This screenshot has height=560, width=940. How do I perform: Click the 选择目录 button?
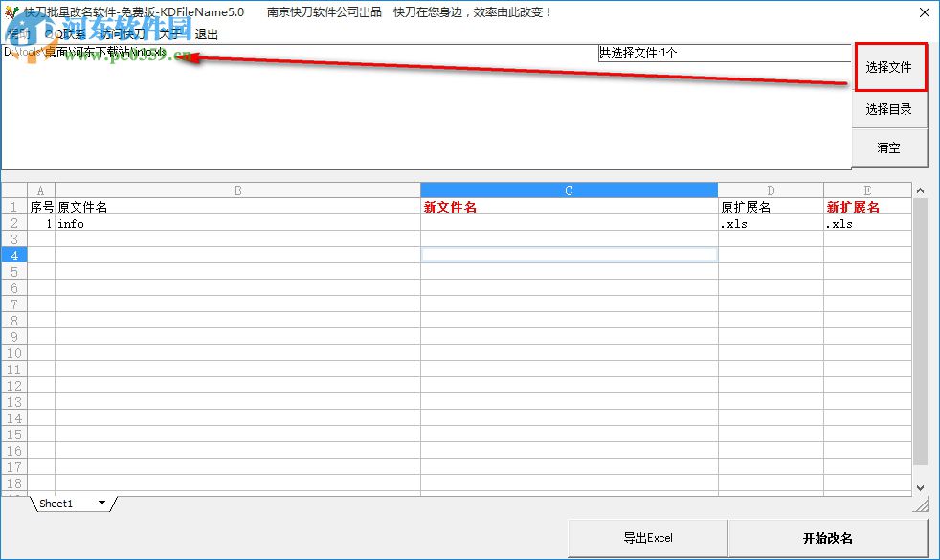pos(889,109)
